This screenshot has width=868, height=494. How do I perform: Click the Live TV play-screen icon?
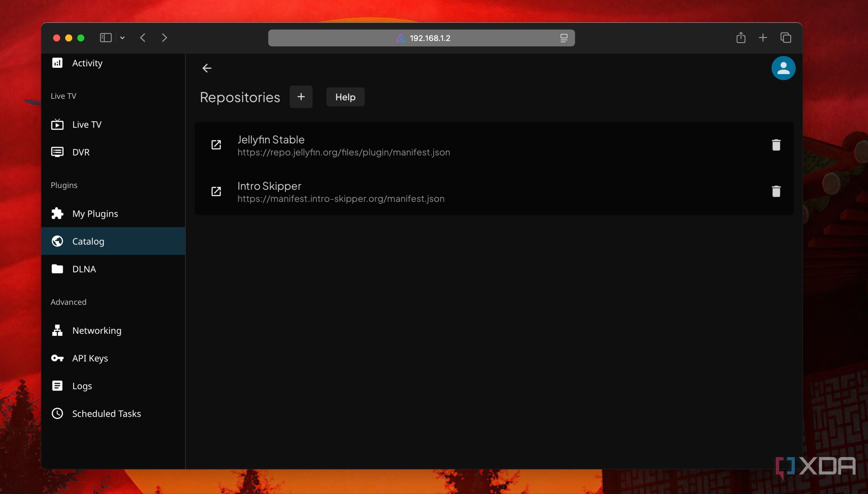click(x=57, y=124)
